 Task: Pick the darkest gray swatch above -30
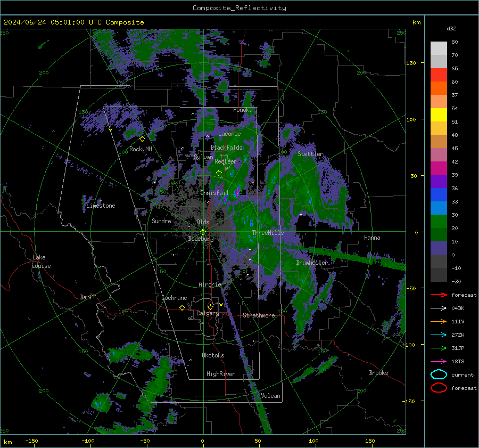[x=439, y=275]
